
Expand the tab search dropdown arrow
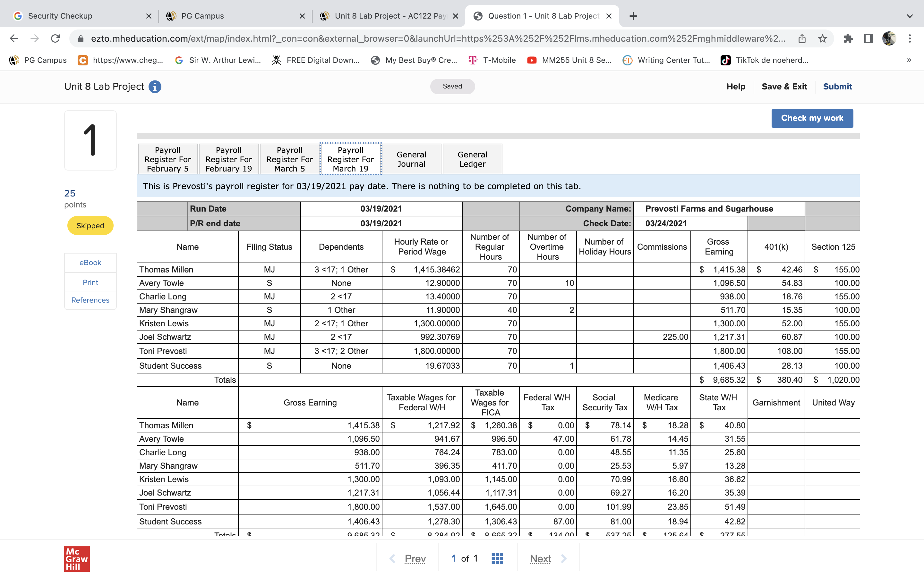910,16
